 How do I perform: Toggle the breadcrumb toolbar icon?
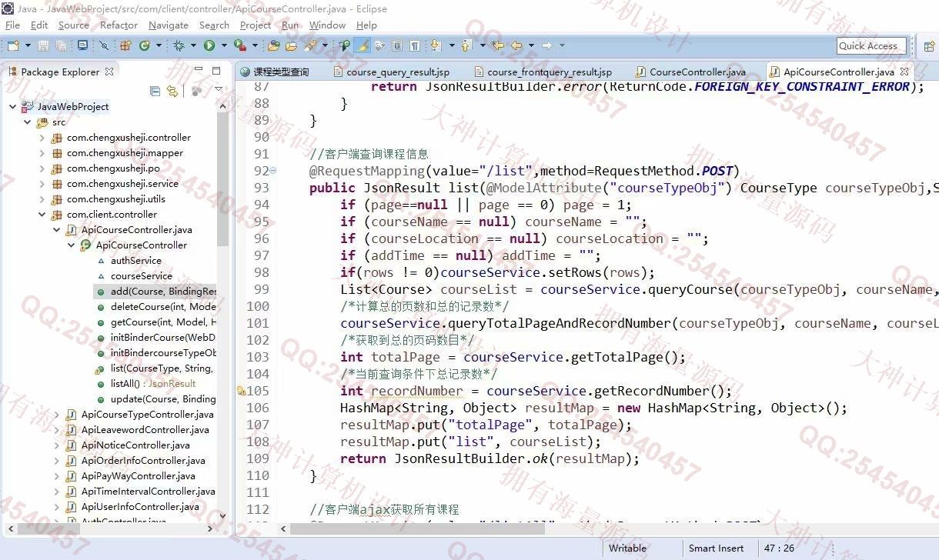coord(344,46)
